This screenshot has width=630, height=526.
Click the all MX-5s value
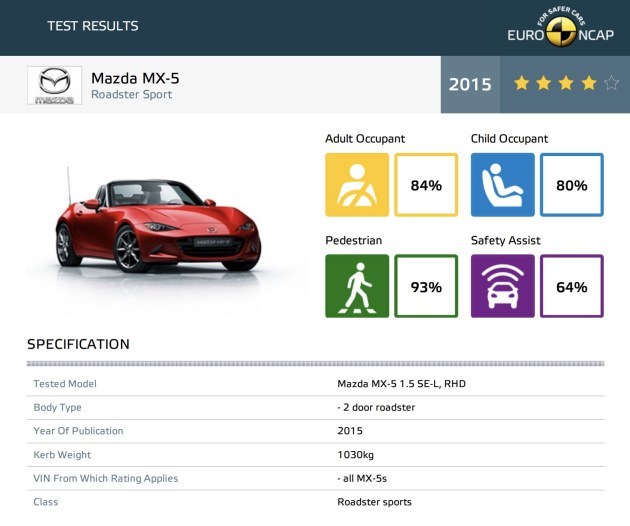tap(362, 478)
